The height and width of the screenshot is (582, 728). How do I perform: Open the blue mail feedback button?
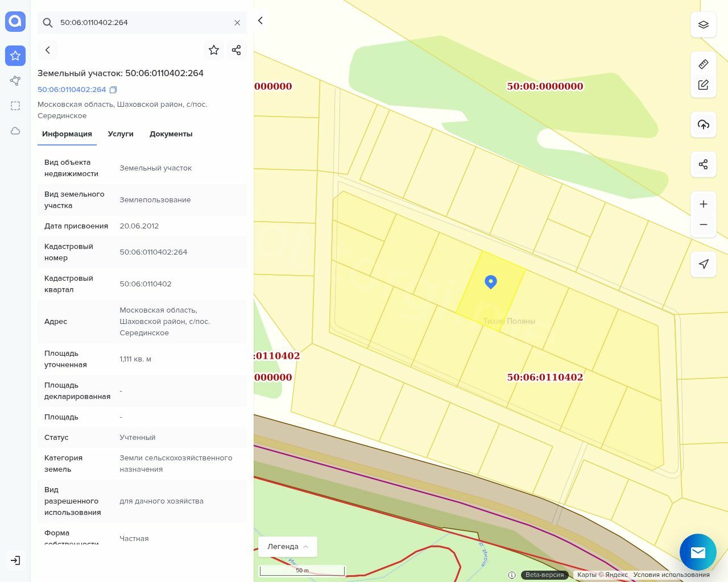coord(698,552)
